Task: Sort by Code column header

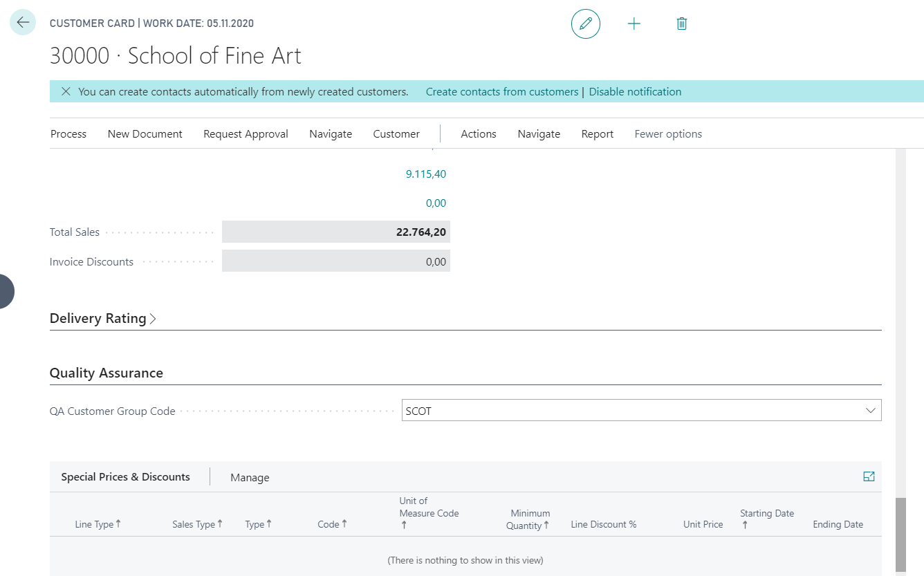Action: pyautogui.click(x=332, y=524)
